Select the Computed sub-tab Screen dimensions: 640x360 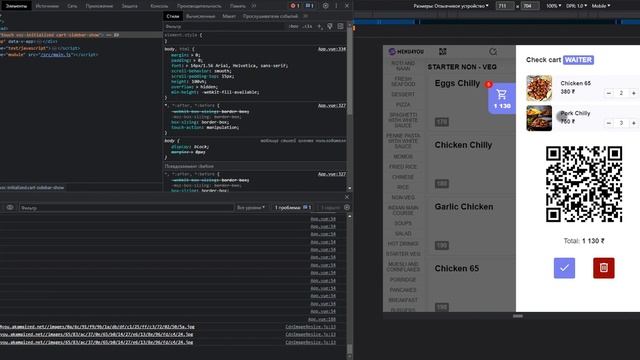tap(200, 16)
